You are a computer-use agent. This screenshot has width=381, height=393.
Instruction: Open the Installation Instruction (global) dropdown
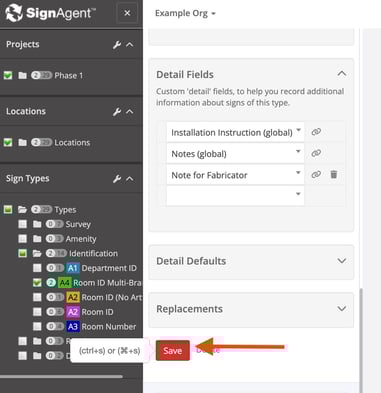235,132
